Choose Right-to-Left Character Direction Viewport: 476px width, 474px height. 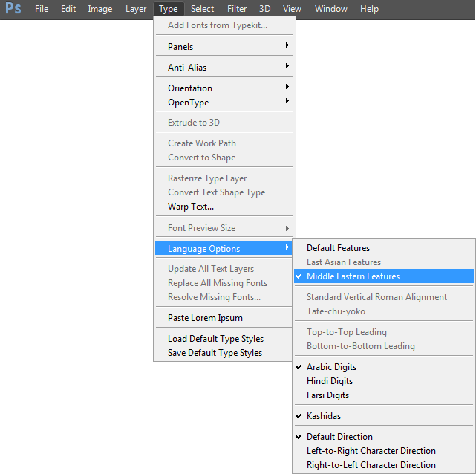pyautogui.click(x=371, y=465)
